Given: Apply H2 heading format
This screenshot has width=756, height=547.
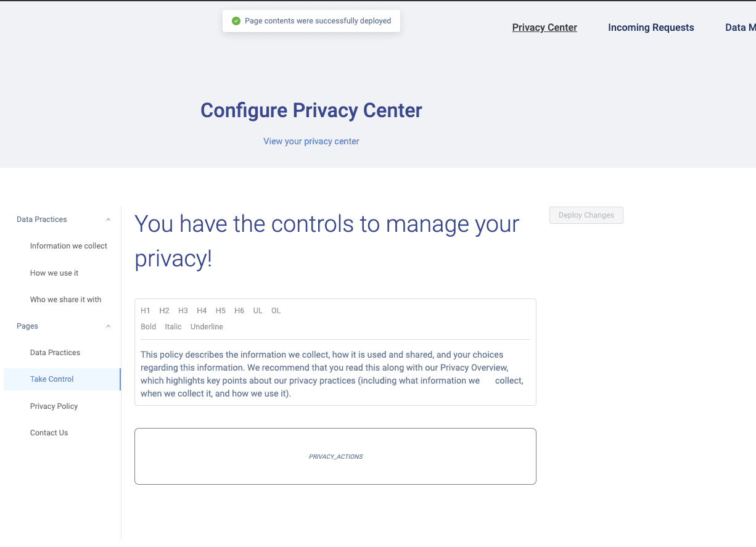Looking at the screenshot, I should tap(164, 311).
